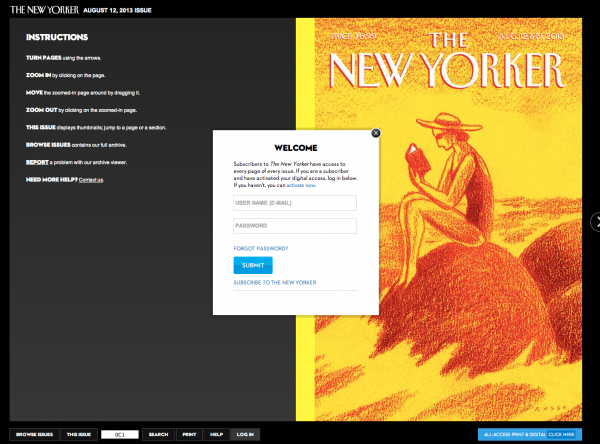The image size is (600, 444).
Task: Choose Print in bottom toolbar
Action: [x=189, y=434]
